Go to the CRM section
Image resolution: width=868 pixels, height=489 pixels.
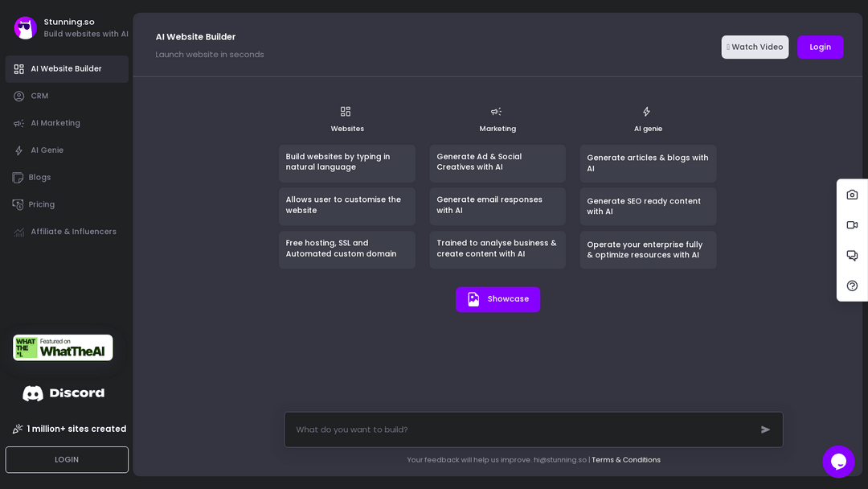click(67, 96)
